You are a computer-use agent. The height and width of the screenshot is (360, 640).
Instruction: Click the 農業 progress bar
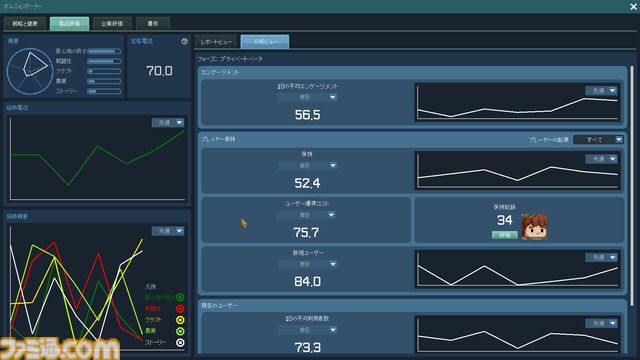pyautogui.click(x=104, y=81)
